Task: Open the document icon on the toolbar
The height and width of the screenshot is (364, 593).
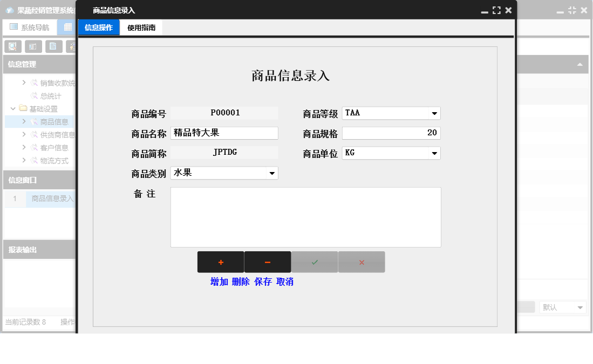Action: pos(53,46)
